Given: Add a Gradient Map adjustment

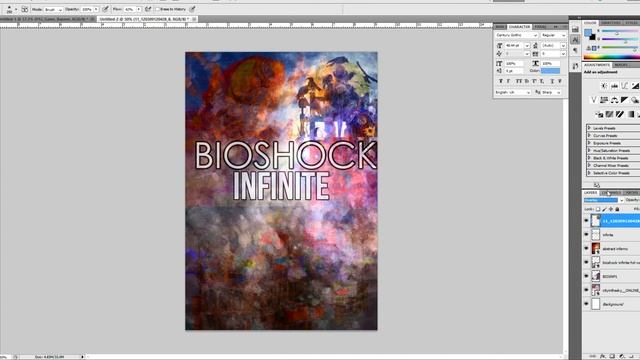Looking at the screenshot, I should [x=631, y=114].
